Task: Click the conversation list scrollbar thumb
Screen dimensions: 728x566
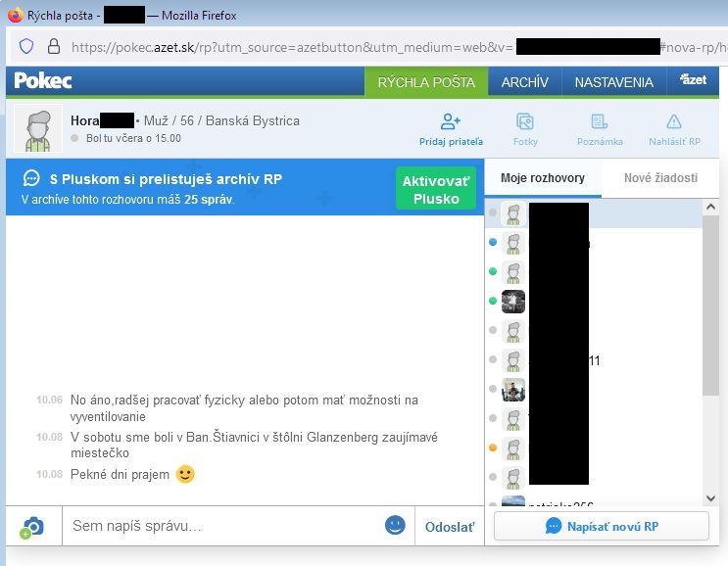Action: (710, 306)
